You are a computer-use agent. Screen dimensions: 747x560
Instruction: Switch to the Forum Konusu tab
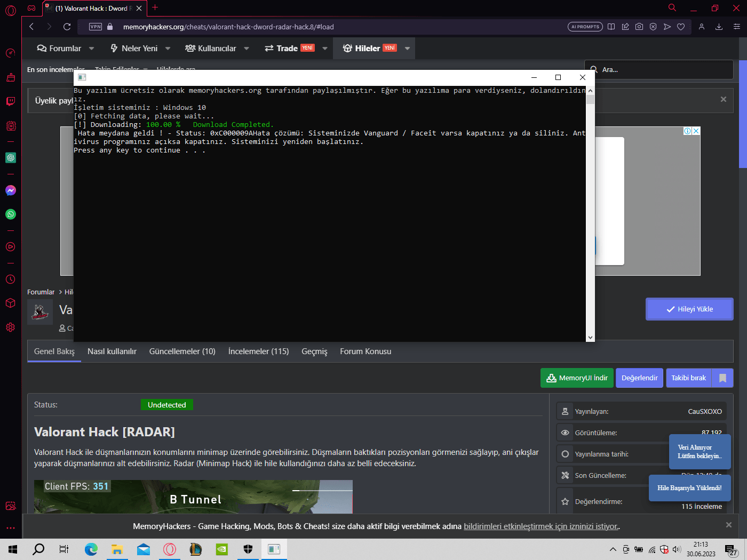[365, 351]
